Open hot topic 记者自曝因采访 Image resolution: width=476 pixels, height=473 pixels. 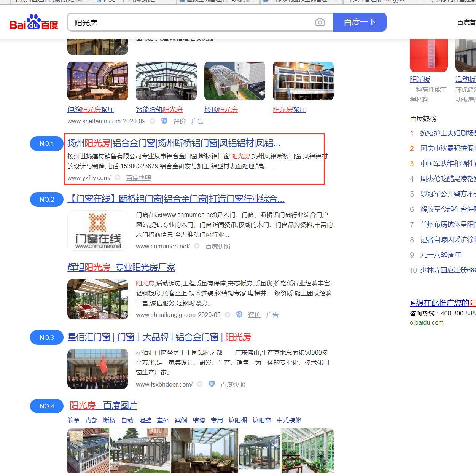pyautogui.click(x=448, y=239)
